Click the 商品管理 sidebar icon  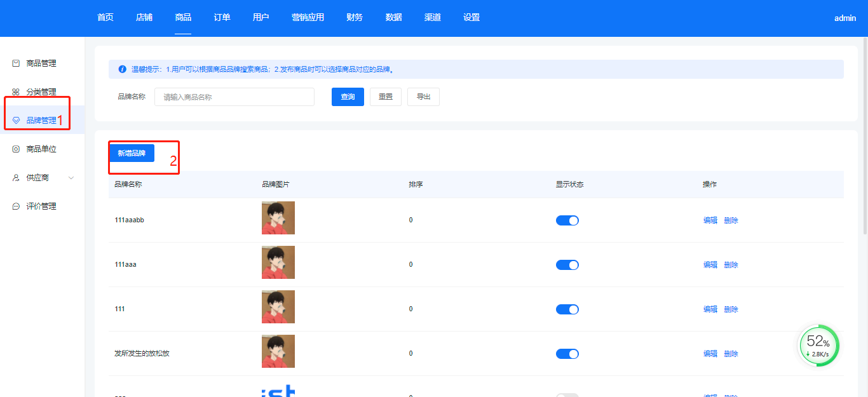16,64
